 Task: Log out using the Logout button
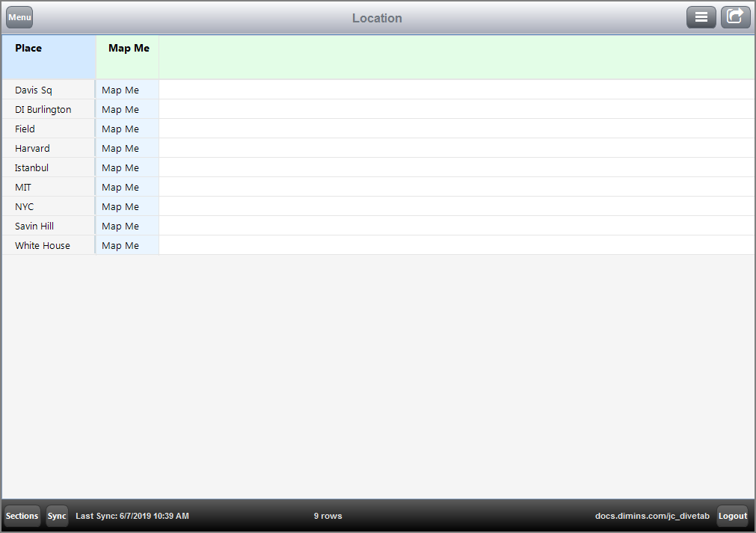pos(732,516)
